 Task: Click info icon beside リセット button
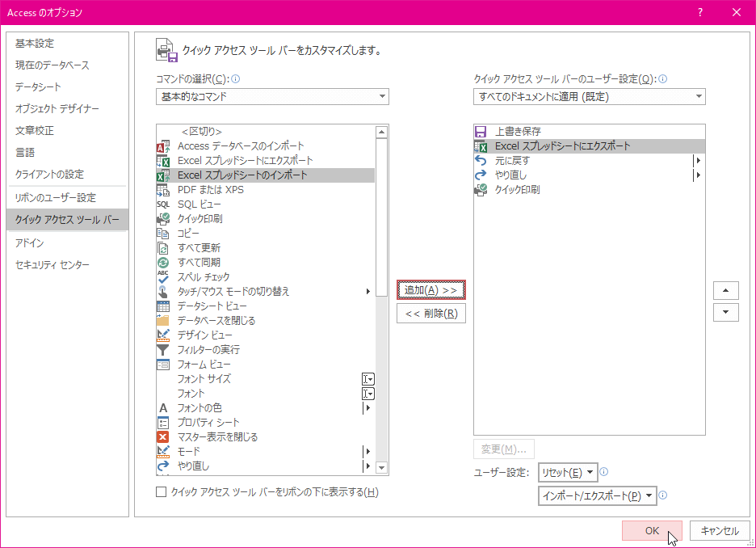(x=603, y=472)
